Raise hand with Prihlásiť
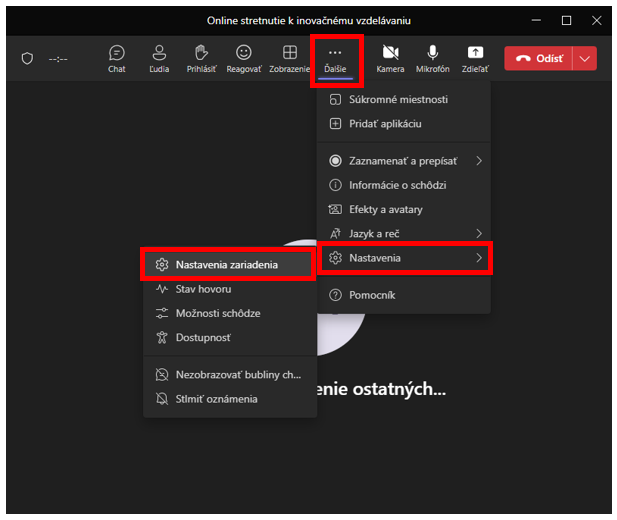 pyautogui.click(x=201, y=59)
